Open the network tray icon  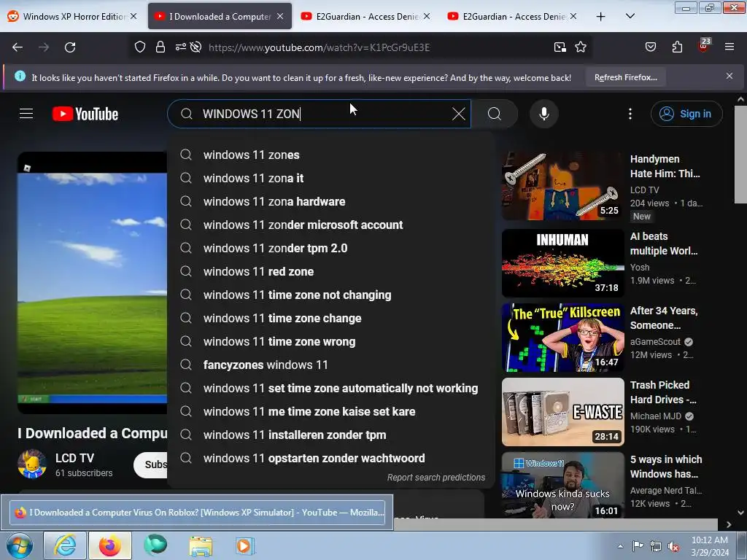[656, 547]
